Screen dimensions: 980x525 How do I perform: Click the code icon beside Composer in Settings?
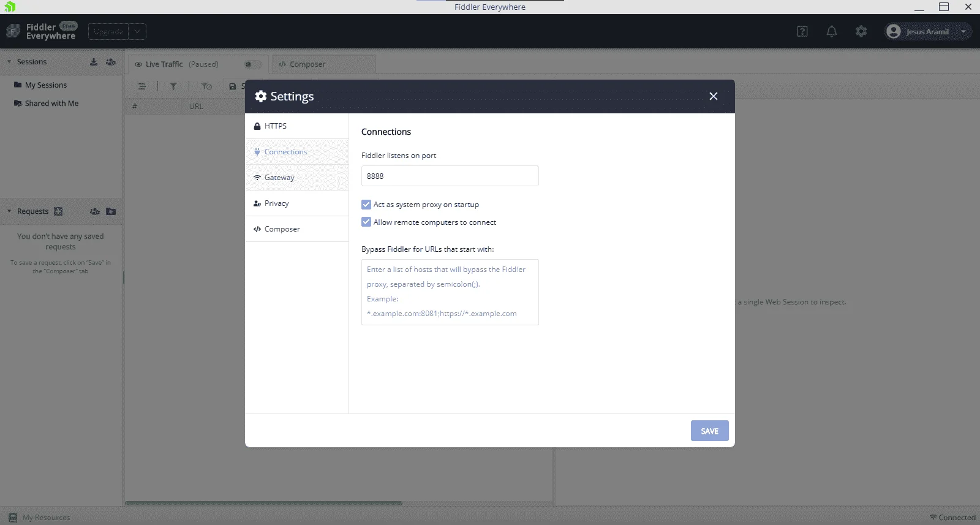257,229
